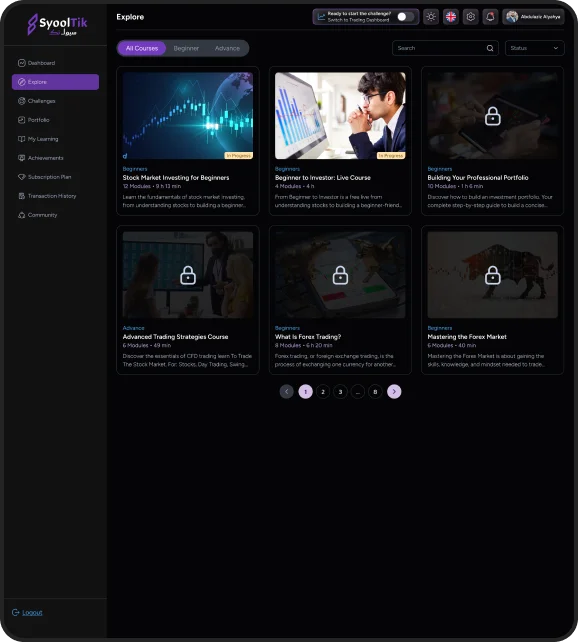Toggle Switch to Trading Dashboard
This screenshot has width=578, height=642.
pos(406,17)
